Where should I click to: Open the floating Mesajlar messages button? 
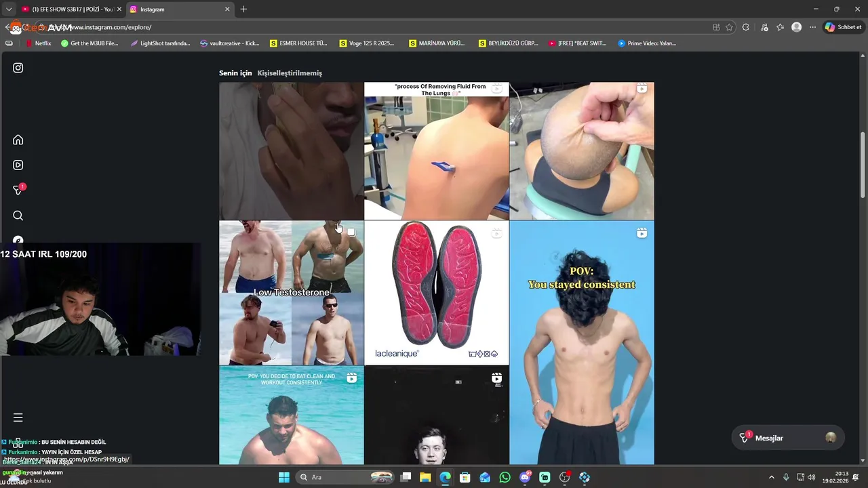point(788,438)
